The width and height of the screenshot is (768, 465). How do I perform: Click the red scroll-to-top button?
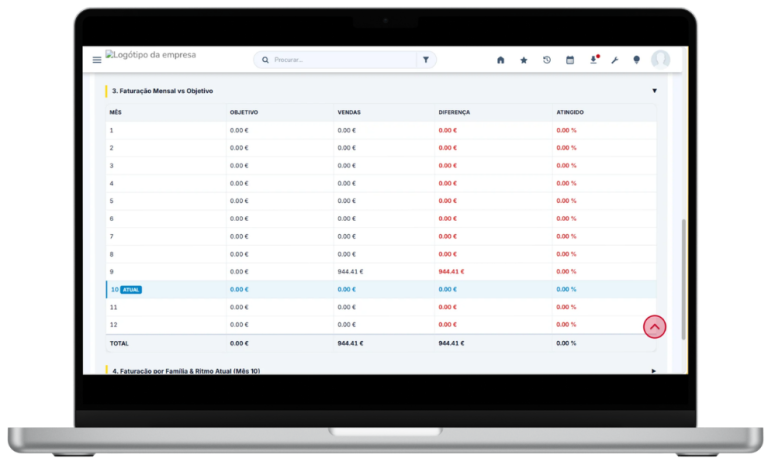pyautogui.click(x=654, y=327)
